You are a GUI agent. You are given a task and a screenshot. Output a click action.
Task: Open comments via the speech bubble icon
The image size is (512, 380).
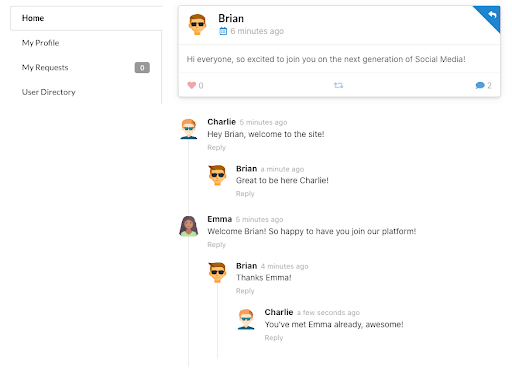480,85
